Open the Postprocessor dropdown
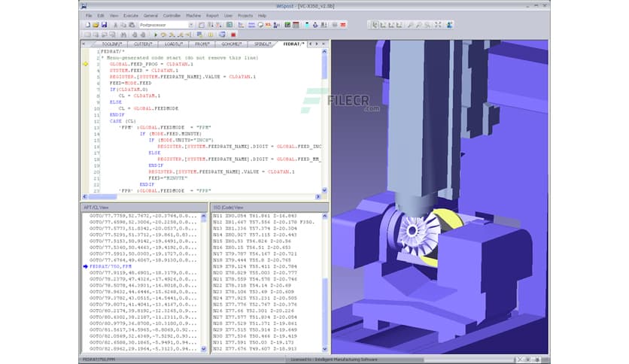The image size is (629, 364). 190,25
